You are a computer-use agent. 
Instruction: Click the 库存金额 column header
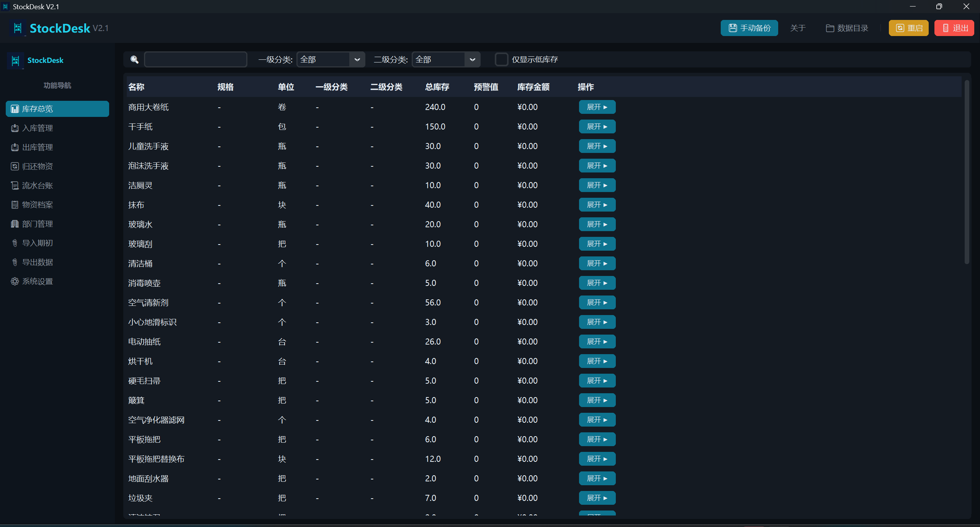[533, 87]
